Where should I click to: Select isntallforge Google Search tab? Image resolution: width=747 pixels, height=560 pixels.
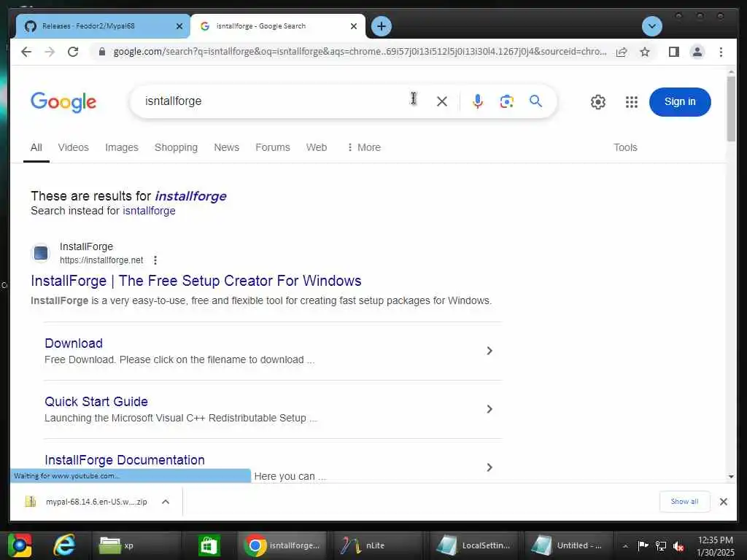tap(278, 26)
